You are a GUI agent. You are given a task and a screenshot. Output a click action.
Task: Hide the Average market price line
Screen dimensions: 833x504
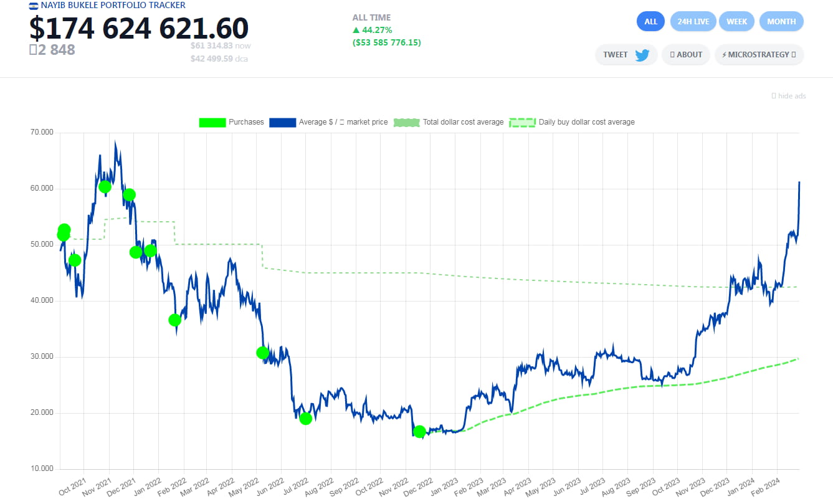343,122
